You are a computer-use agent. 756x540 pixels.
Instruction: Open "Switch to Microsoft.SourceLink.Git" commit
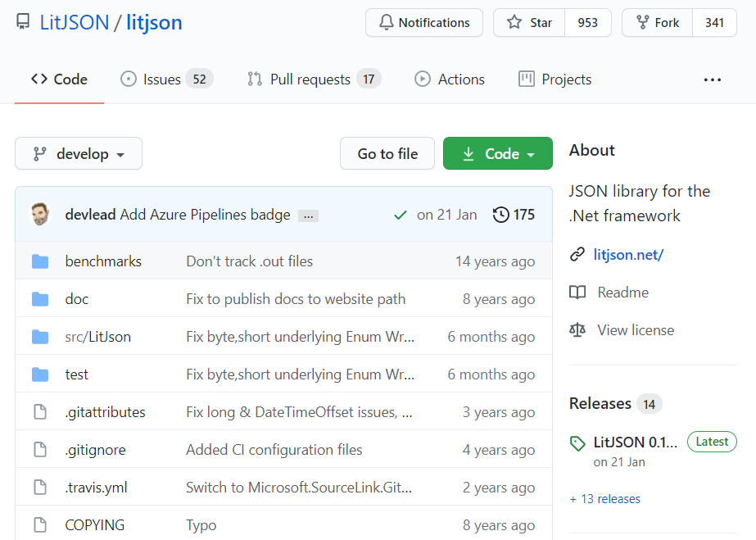pos(299,487)
